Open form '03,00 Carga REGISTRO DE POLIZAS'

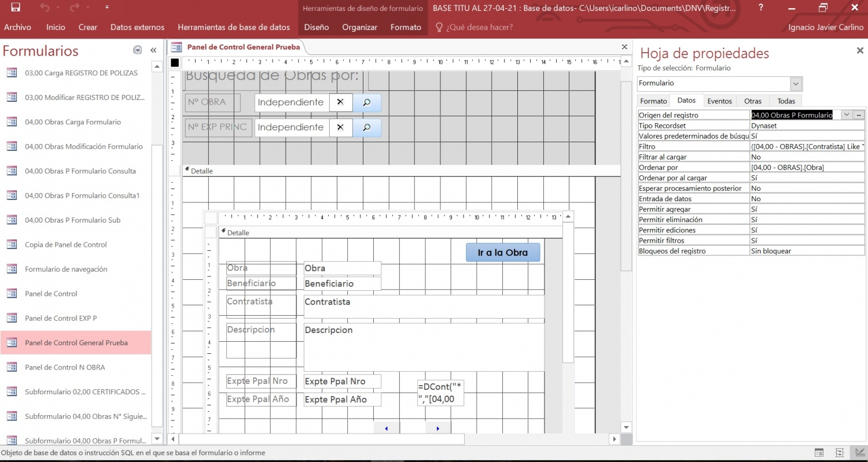(x=81, y=73)
